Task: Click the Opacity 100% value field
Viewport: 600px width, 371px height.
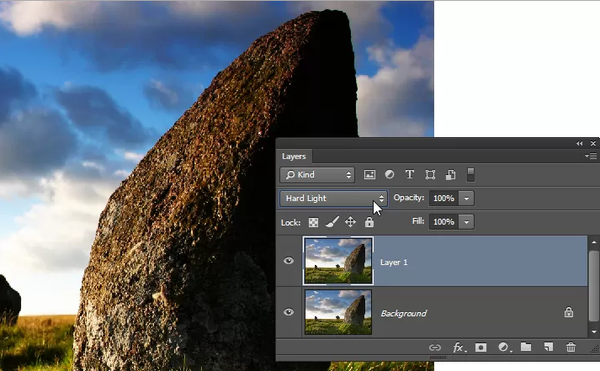Action: [444, 199]
